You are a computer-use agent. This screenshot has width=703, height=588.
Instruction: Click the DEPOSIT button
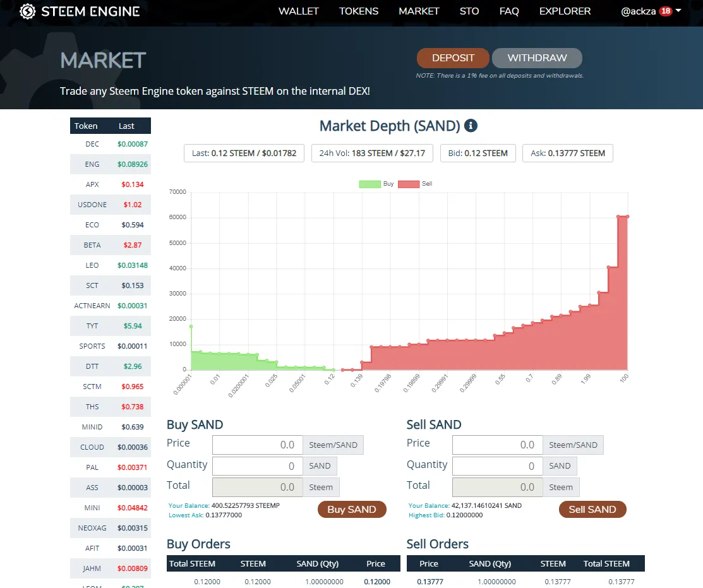(x=453, y=58)
